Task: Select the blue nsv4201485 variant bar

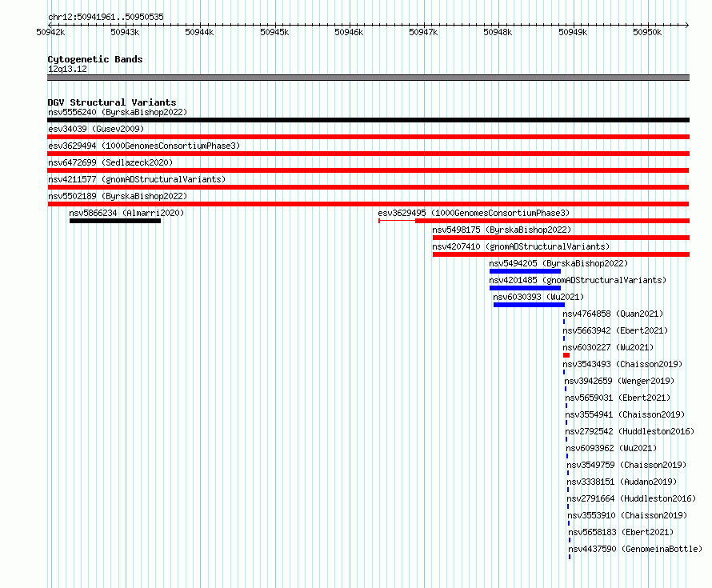Action: pos(526,288)
